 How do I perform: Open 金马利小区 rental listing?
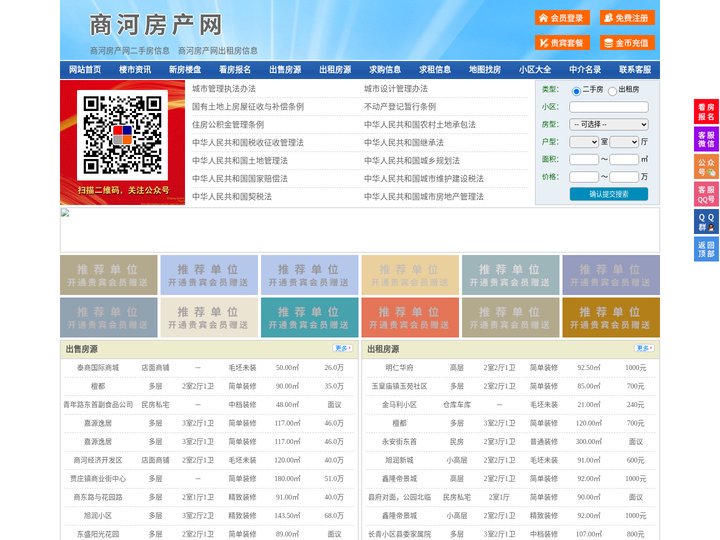399,405
